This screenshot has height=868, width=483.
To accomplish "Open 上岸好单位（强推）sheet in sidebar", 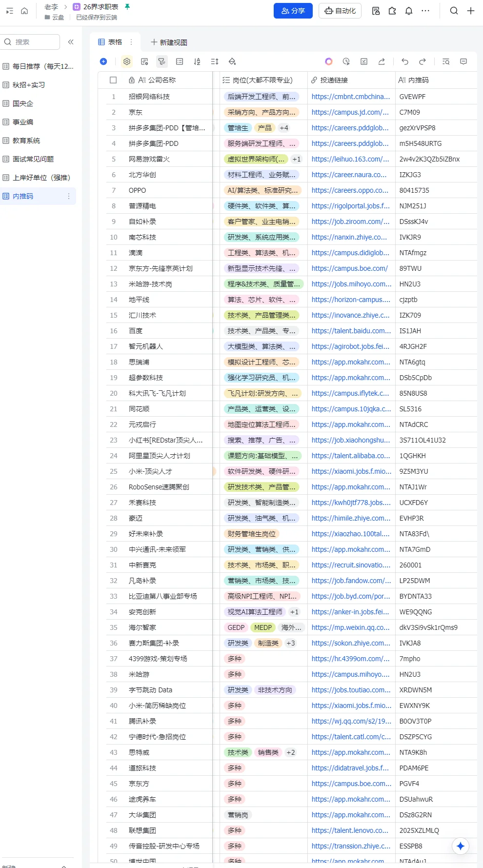I will 38,178.
